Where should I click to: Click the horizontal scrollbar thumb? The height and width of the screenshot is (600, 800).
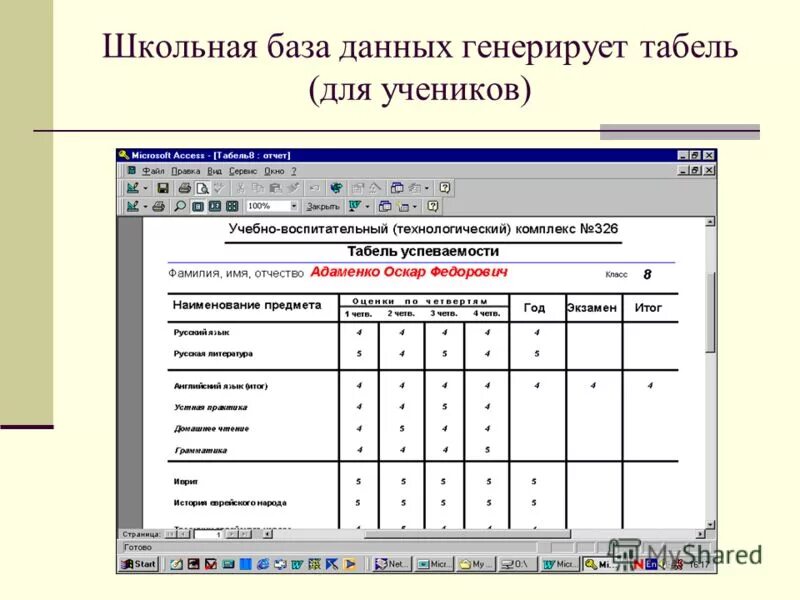[x=467, y=534]
